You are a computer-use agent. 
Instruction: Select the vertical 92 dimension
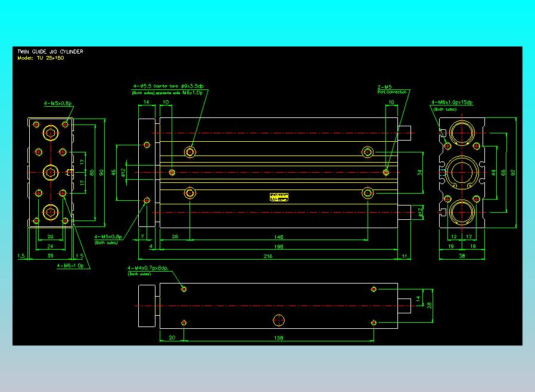513,173
